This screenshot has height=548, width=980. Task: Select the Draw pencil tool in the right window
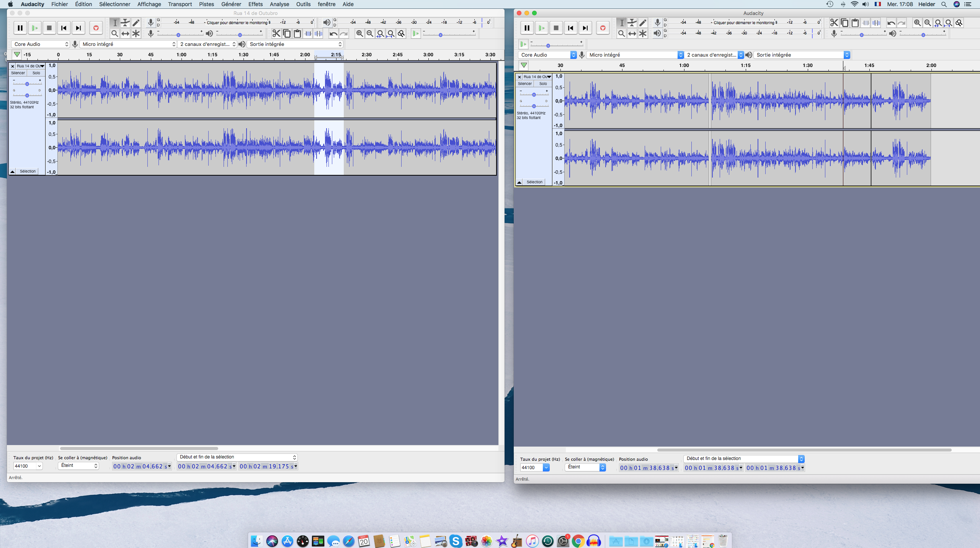point(643,23)
